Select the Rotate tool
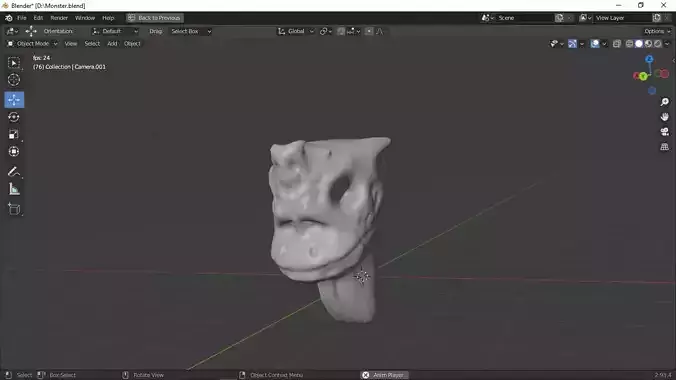 14,117
